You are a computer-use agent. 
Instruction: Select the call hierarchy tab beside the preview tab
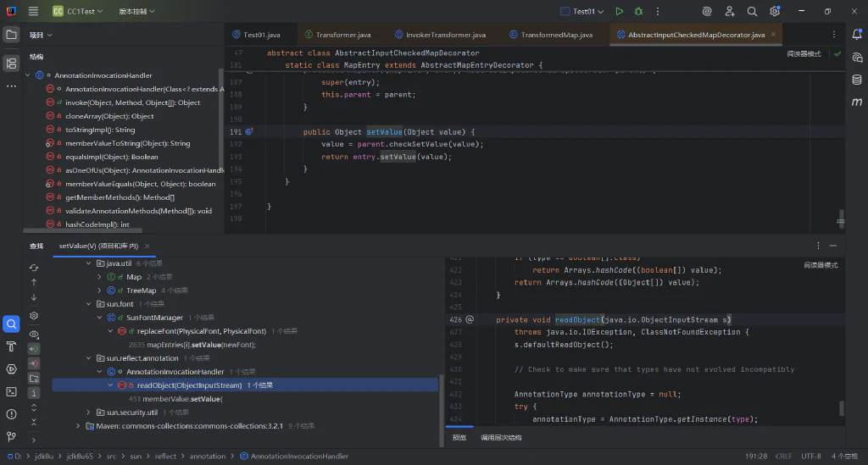click(x=501, y=437)
